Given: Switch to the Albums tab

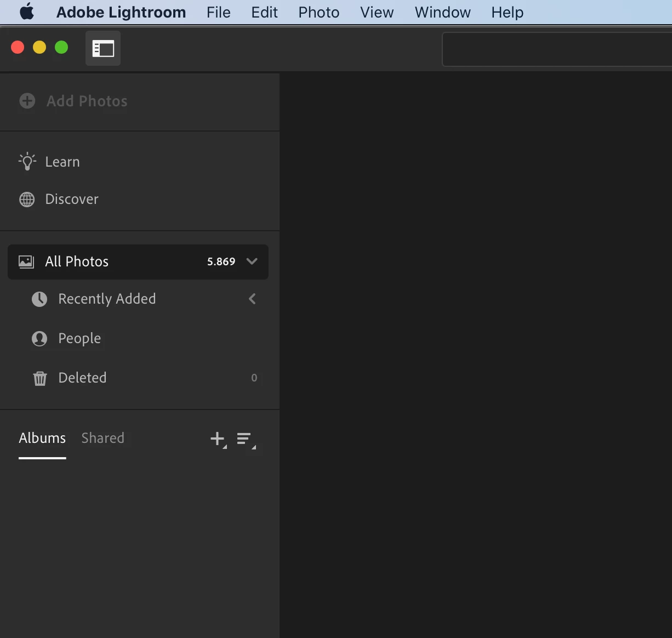Looking at the screenshot, I should [x=42, y=438].
